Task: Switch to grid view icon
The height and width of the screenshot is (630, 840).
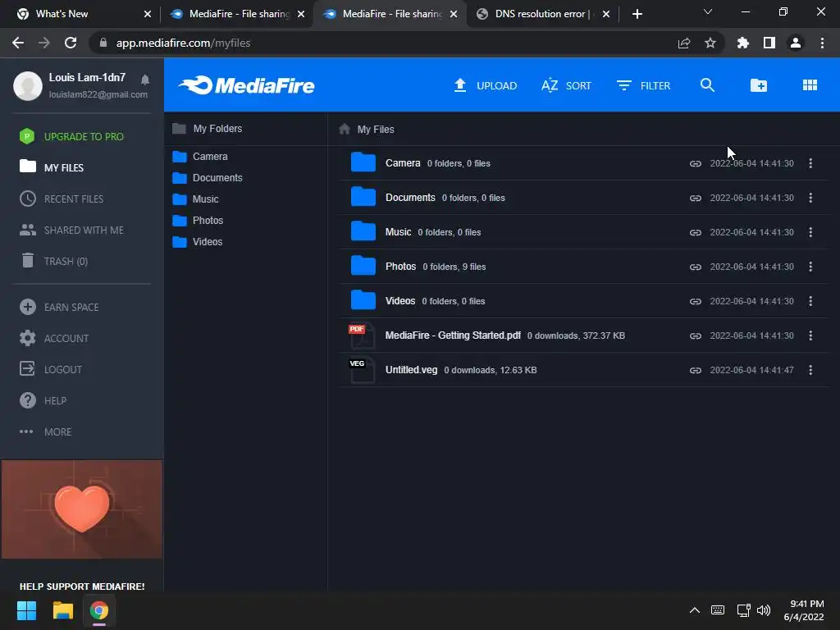Action: pos(810,85)
